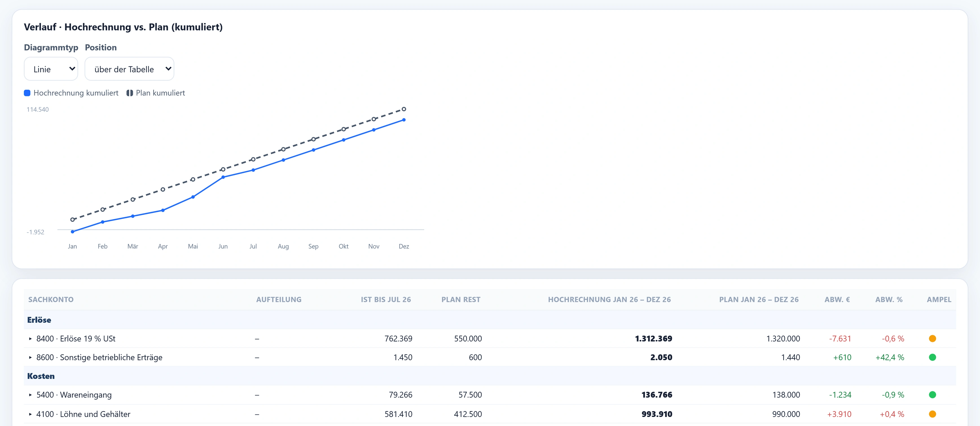Click the PLAN REST column header
The height and width of the screenshot is (426, 980).
(461, 300)
